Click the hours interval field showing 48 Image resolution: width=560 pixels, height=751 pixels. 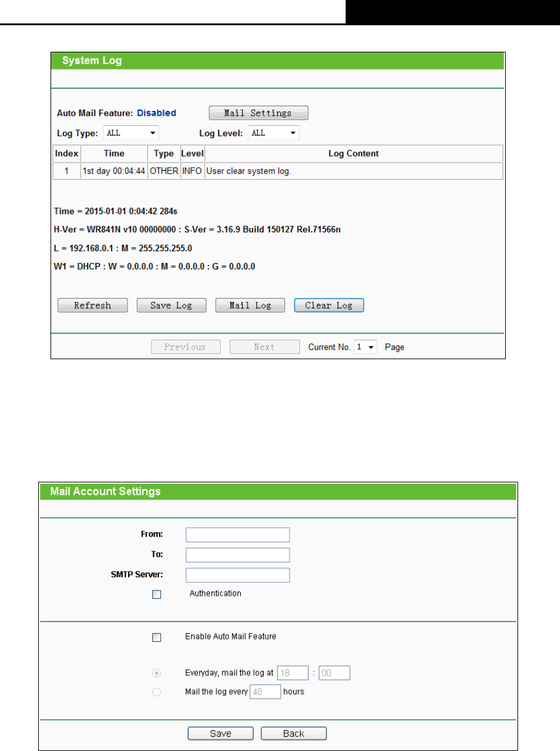tap(266, 692)
